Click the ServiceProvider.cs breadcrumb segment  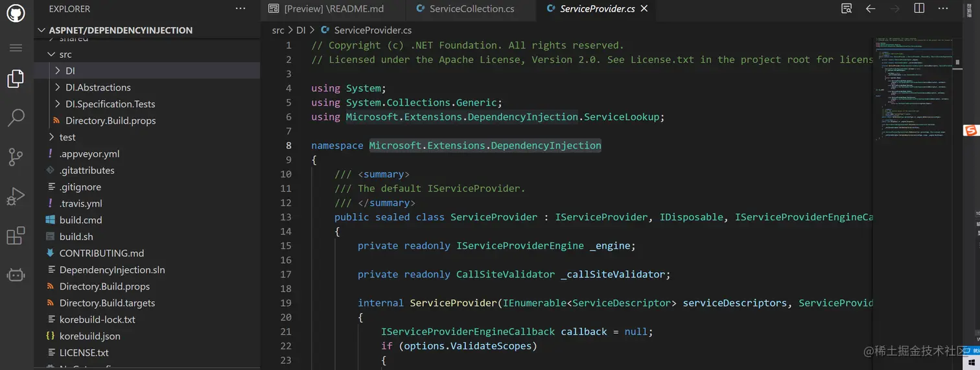pyautogui.click(x=373, y=30)
